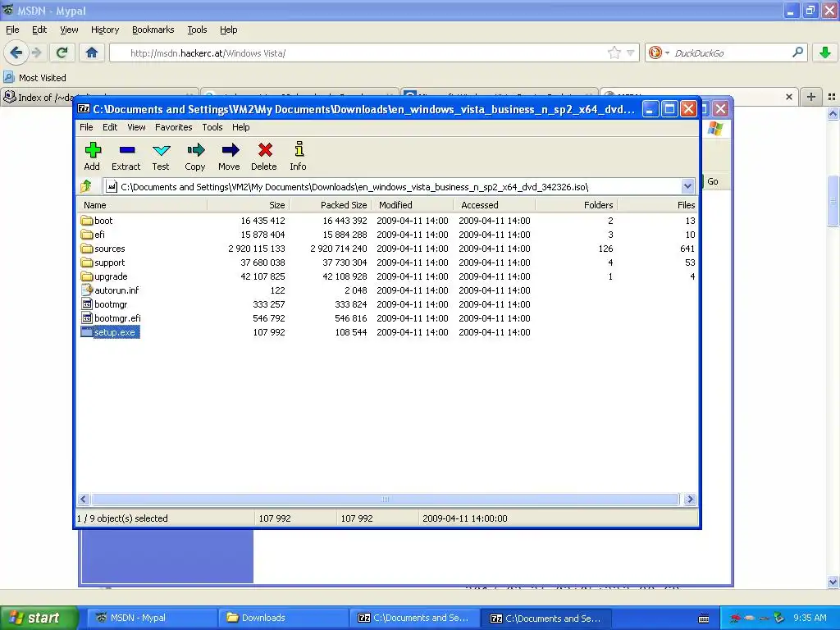Viewport: 840px width, 630px height.
Task: Select the bootmgr.efi file icon
Action: (87, 318)
